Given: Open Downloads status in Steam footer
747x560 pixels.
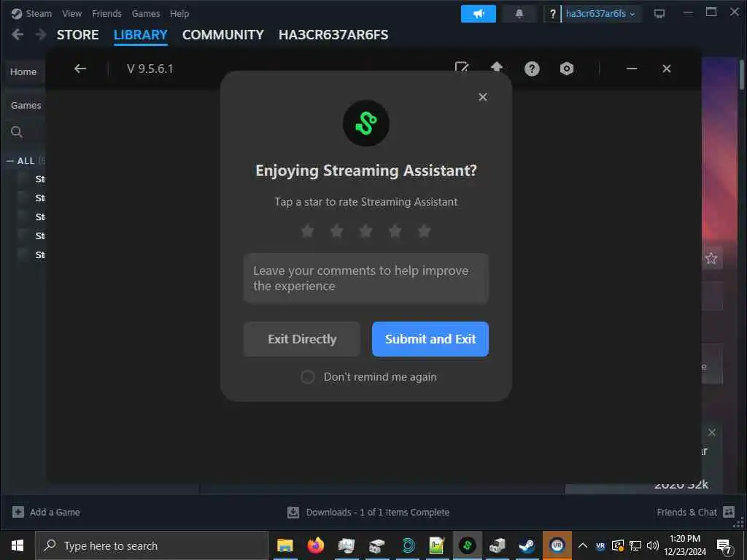Looking at the screenshot, I should point(368,513).
